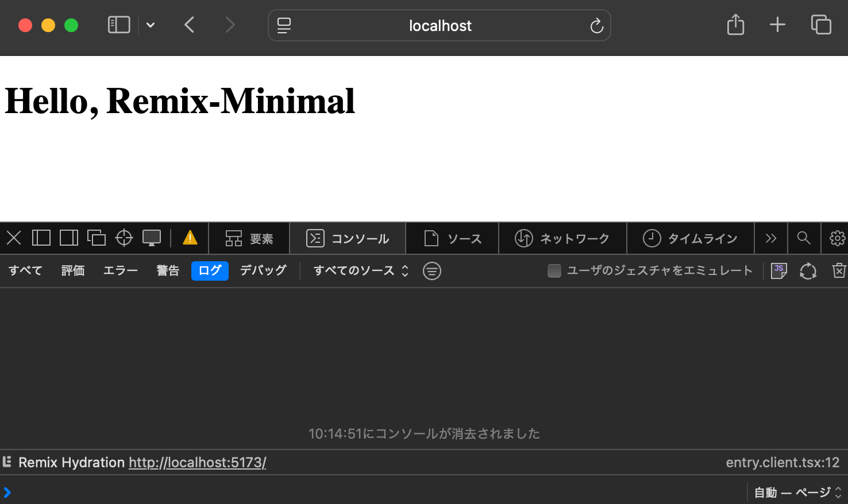Open entry.client.tsx:12 source location

783,462
